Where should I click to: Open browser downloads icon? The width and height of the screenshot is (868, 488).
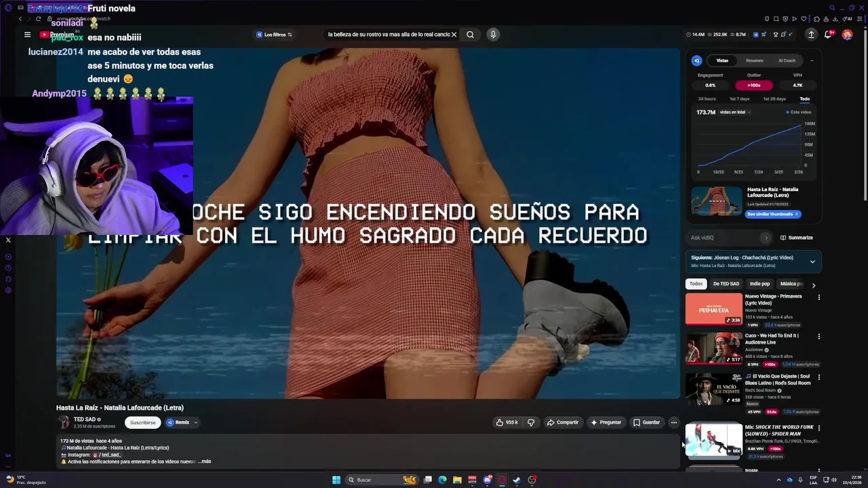pos(835,19)
